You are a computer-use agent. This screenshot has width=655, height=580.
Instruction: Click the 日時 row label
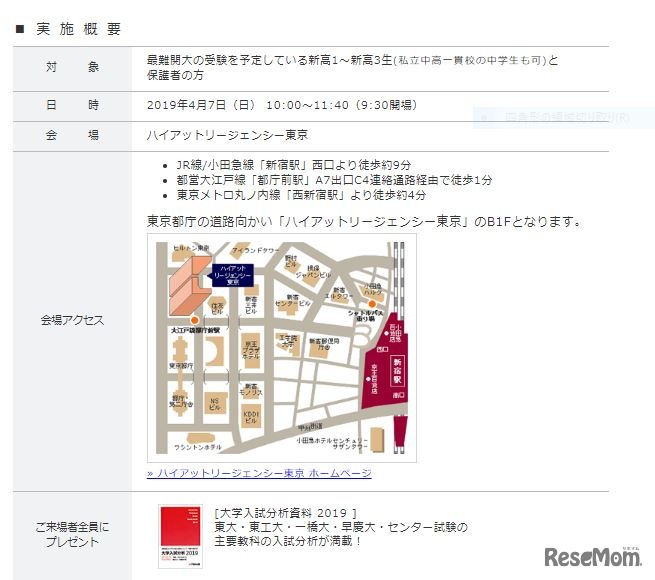[72, 104]
